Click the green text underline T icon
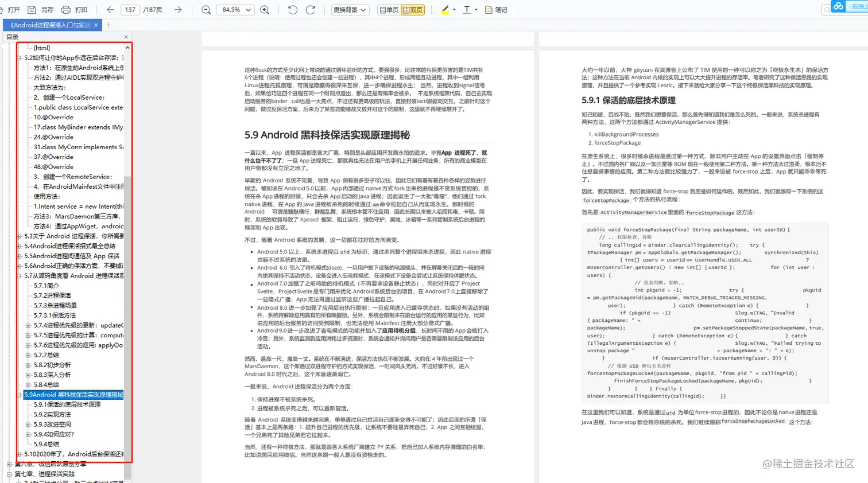868x483 pixels. [467, 10]
